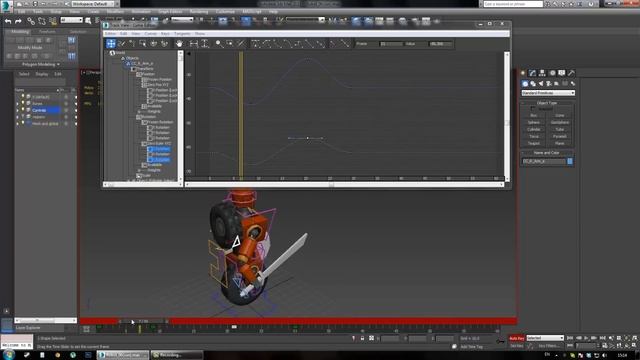Viewport: 640px width, 360px height.
Task: Click the Frame value field in Curve Editor
Action: click(x=391, y=44)
